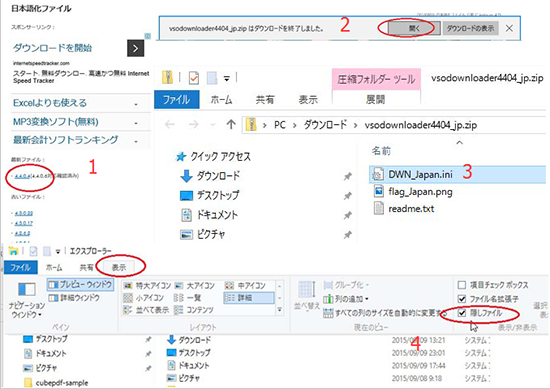Unpin ダウンロード using its pin icon
This screenshot has height=389, width=550.
(x=348, y=176)
